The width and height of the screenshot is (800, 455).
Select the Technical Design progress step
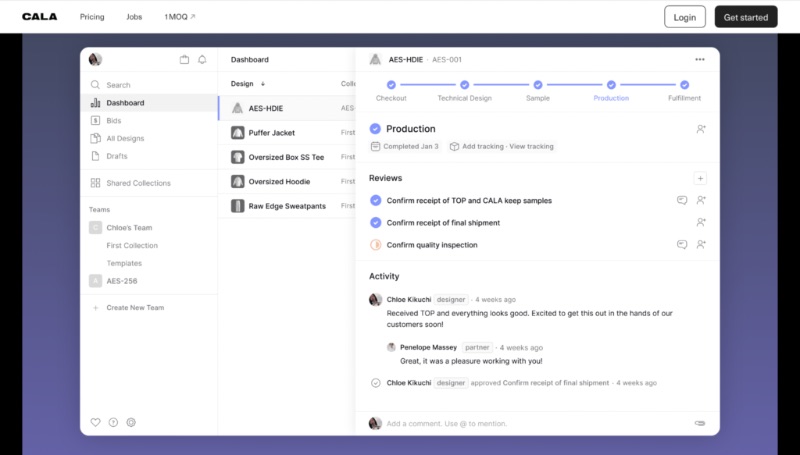click(464, 91)
